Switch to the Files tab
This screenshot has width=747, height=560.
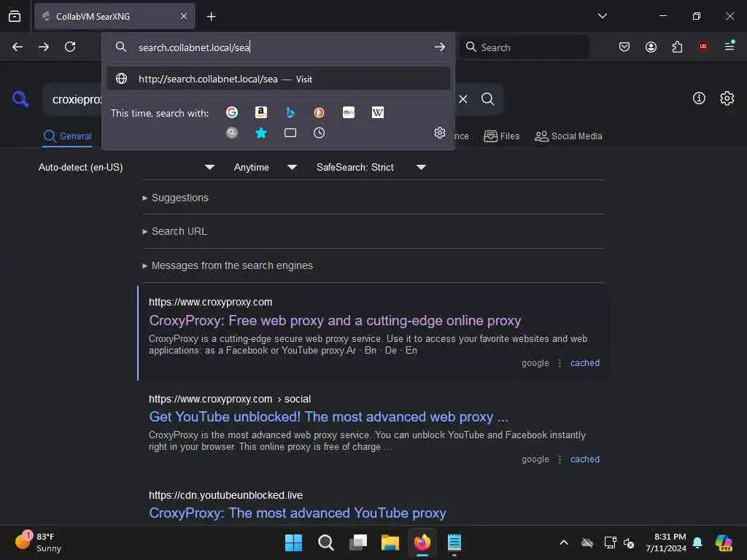pyautogui.click(x=502, y=136)
